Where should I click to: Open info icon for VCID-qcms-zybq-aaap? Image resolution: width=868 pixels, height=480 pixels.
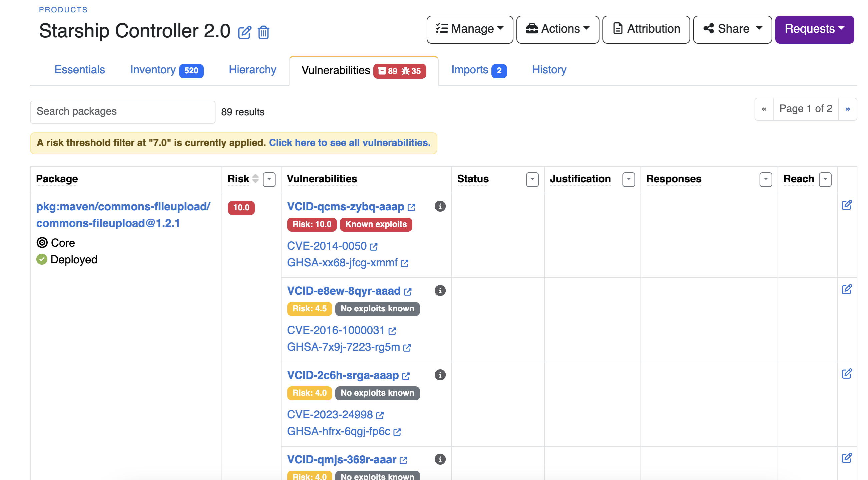click(x=440, y=206)
